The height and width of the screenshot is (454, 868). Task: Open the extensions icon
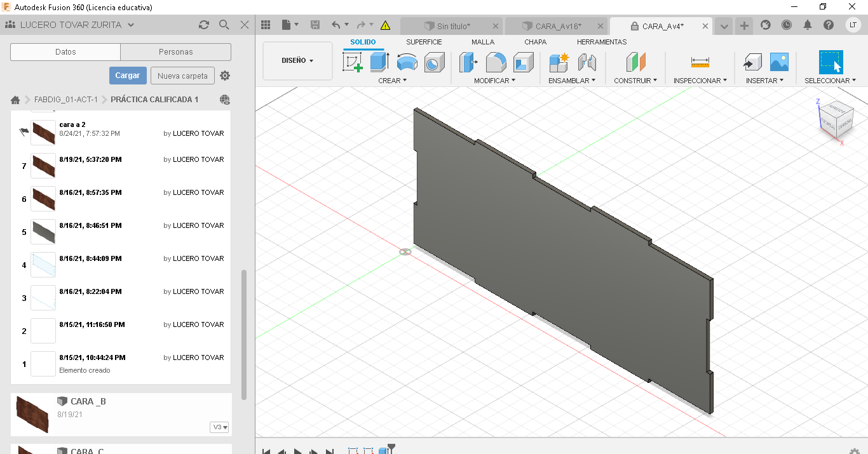tap(766, 25)
